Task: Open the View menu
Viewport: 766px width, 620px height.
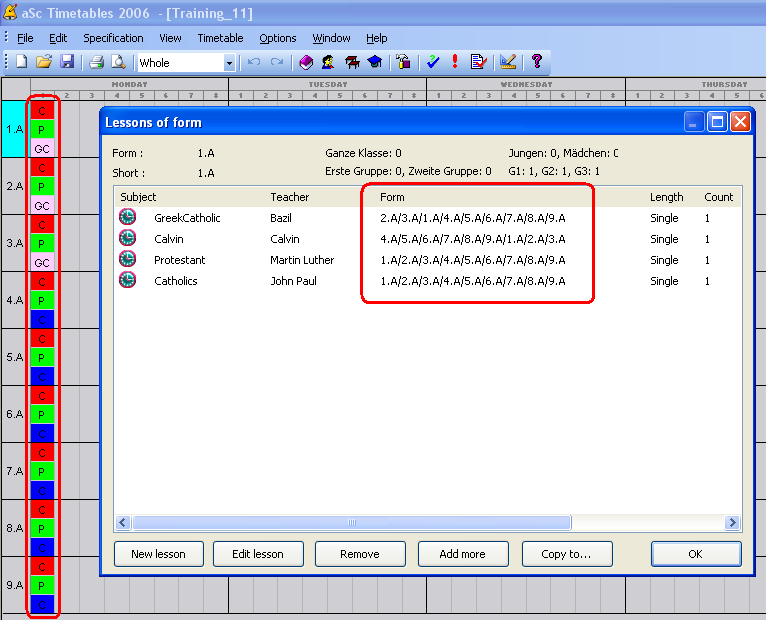Action: pyautogui.click(x=170, y=38)
